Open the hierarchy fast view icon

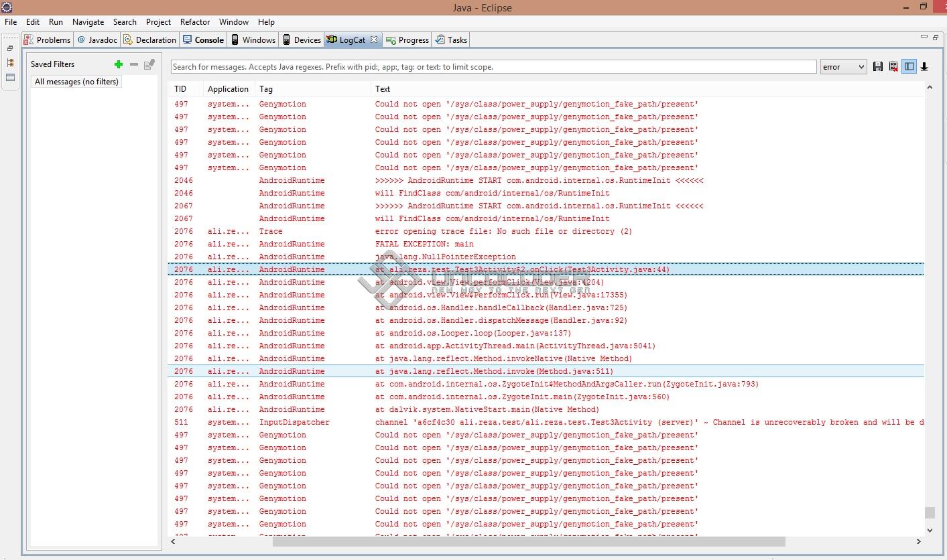[10, 62]
